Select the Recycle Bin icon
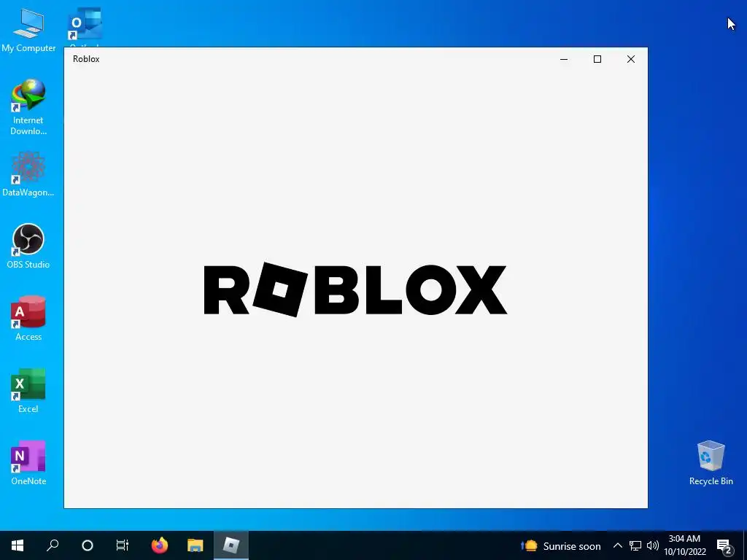The height and width of the screenshot is (560, 747). click(x=711, y=462)
